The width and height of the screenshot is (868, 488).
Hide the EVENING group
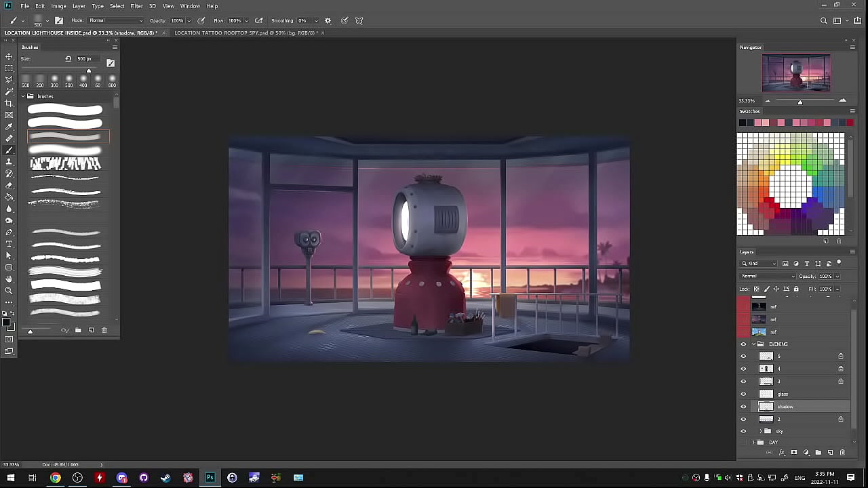(x=743, y=344)
